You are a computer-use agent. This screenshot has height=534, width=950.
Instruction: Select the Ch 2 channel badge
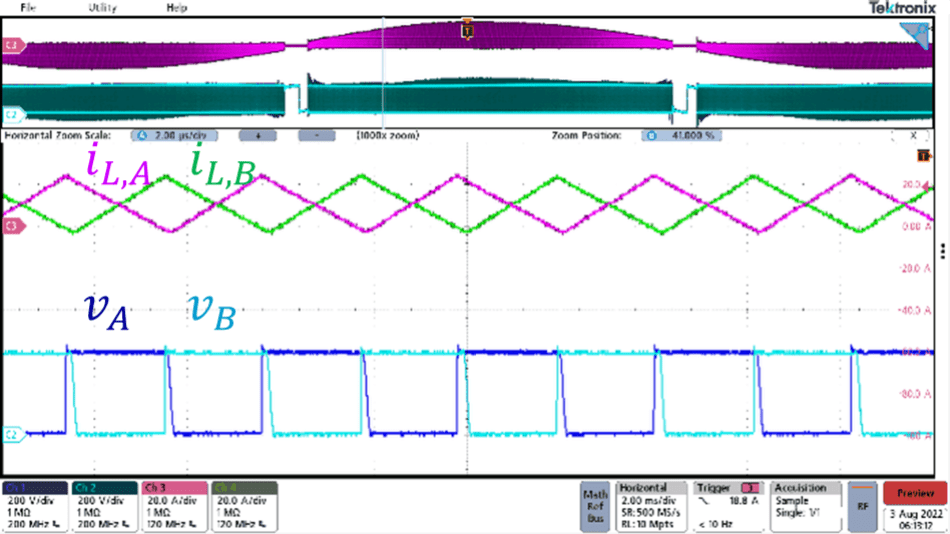coord(104,506)
